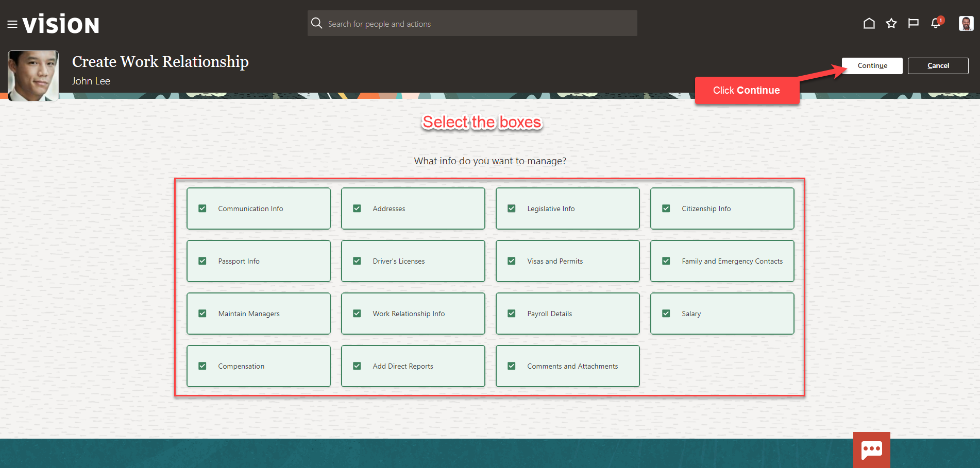Click the Addresses label text

[389, 209]
